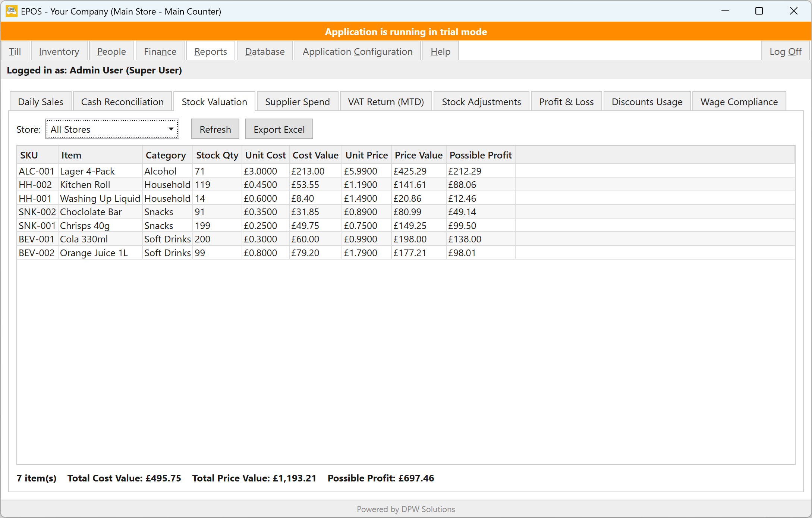Click the Refresh button
812x518 pixels.
pyautogui.click(x=215, y=129)
